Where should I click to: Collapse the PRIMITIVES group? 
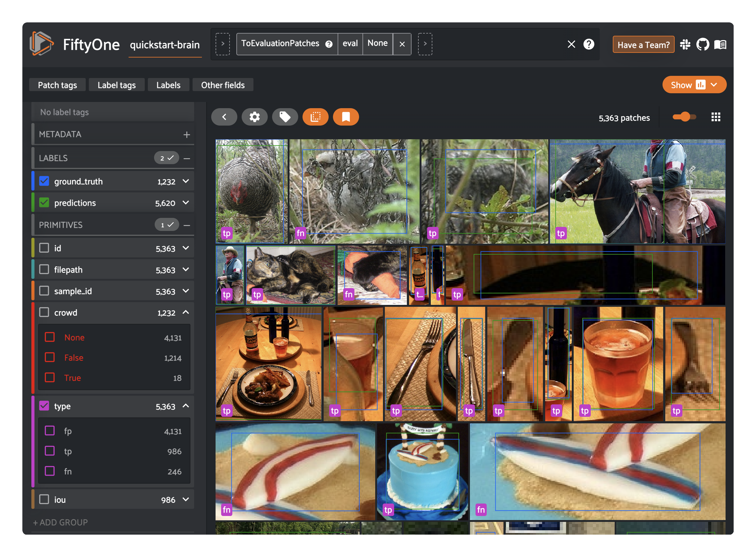(187, 225)
